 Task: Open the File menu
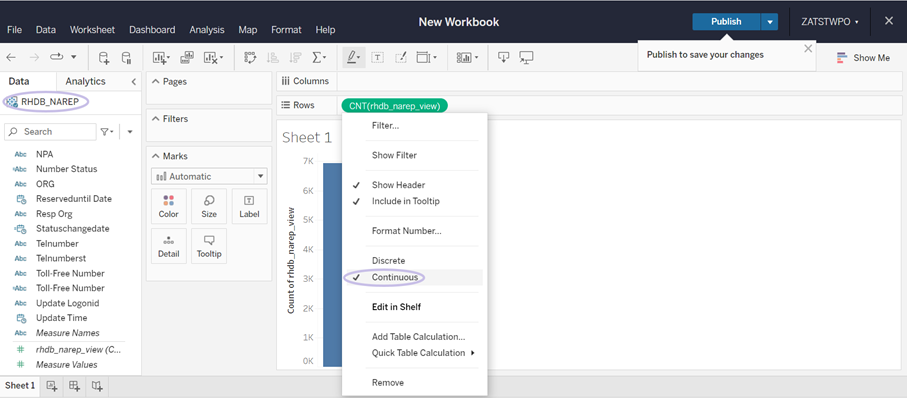tap(14, 30)
